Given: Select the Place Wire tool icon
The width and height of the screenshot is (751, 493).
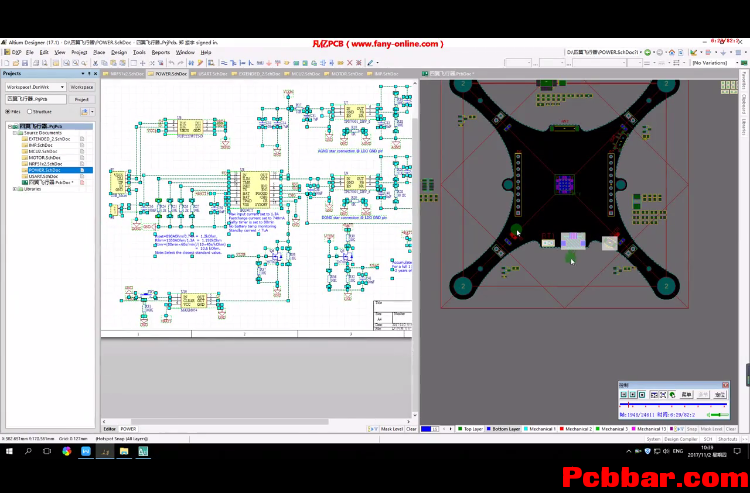Looking at the screenshot, I should [224, 63].
